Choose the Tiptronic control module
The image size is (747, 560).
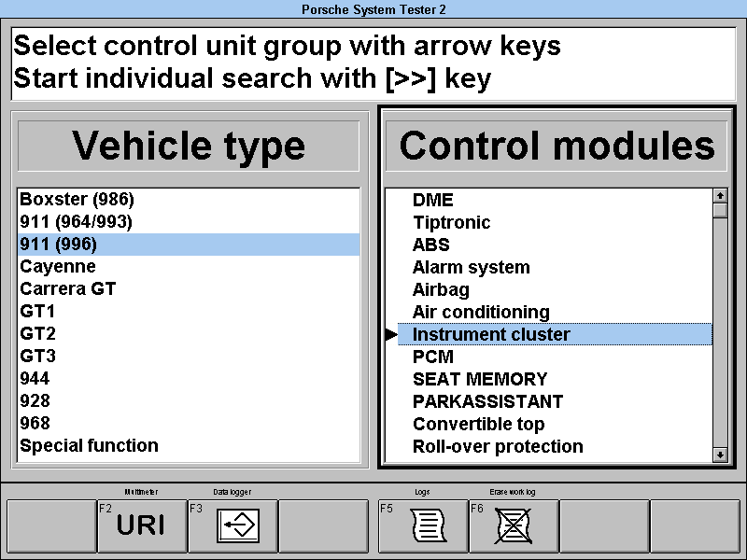[x=555, y=222]
